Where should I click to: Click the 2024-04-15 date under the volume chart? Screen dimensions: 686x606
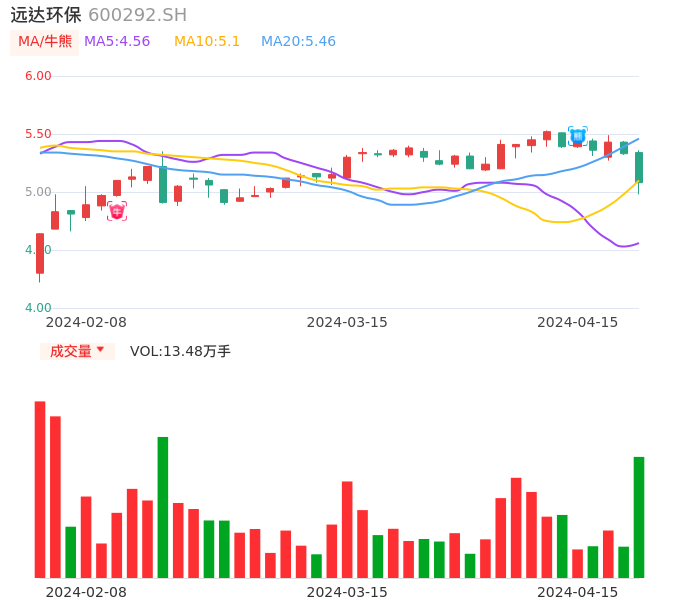point(578,592)
